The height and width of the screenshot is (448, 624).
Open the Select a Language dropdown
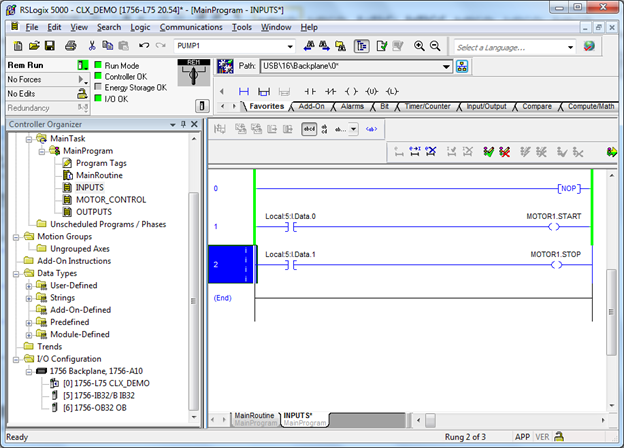pyautogui.click(x=570, y=47)
